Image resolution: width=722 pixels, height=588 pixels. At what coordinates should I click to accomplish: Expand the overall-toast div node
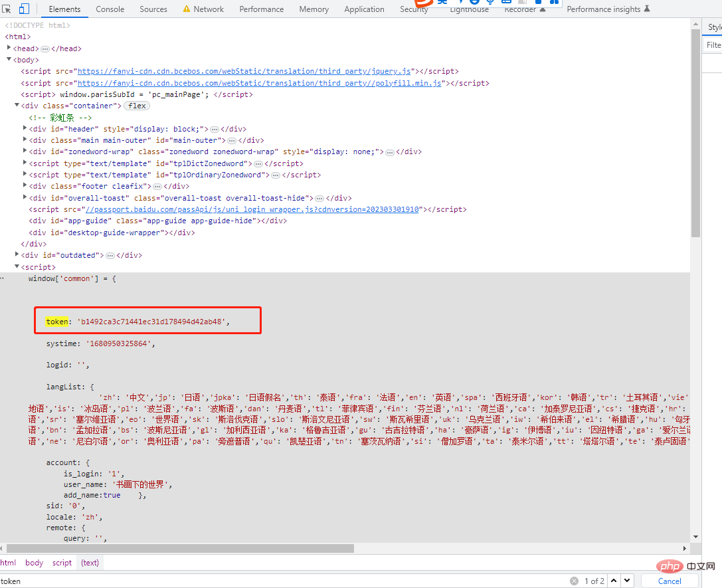(25, 197)
